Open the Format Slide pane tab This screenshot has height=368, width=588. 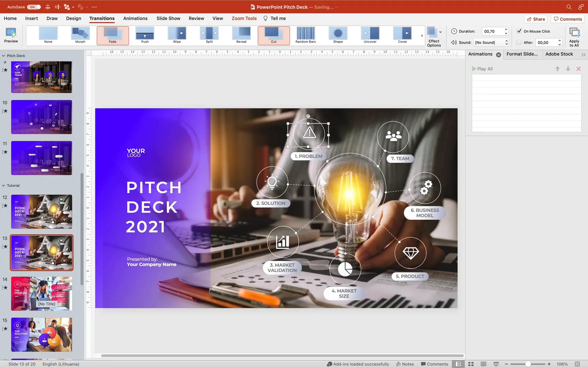[522, 54]
